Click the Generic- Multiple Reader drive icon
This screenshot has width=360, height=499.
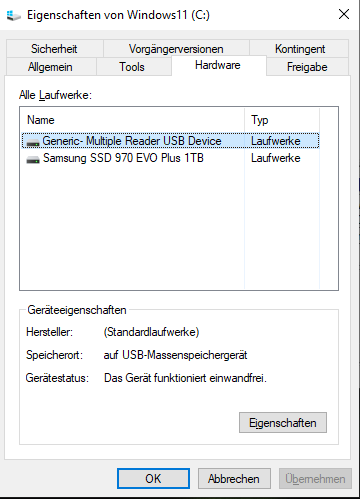tap(33, 142)
